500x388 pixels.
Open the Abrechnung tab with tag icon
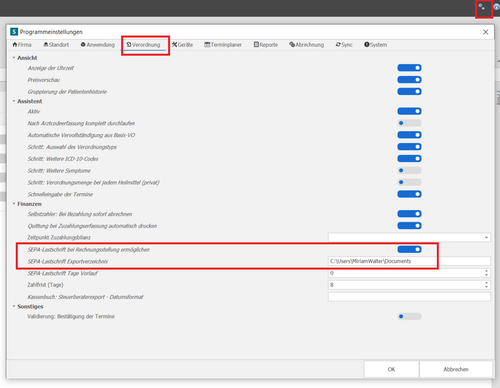(307, 45)
